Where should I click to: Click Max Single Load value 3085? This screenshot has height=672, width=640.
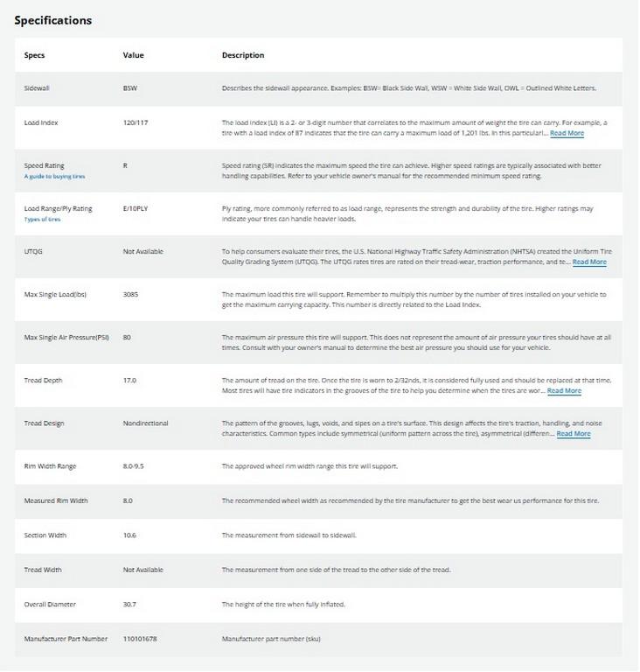click(132, 294)
